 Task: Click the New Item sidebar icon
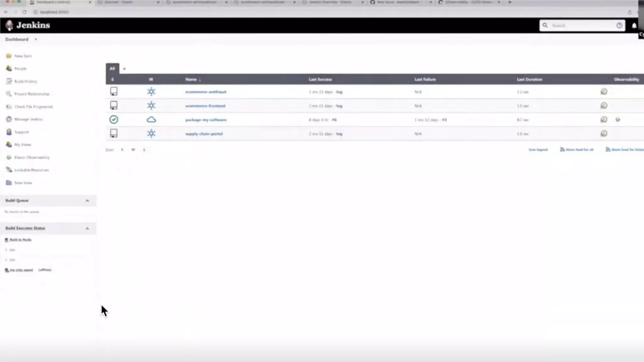click(9, 56)
